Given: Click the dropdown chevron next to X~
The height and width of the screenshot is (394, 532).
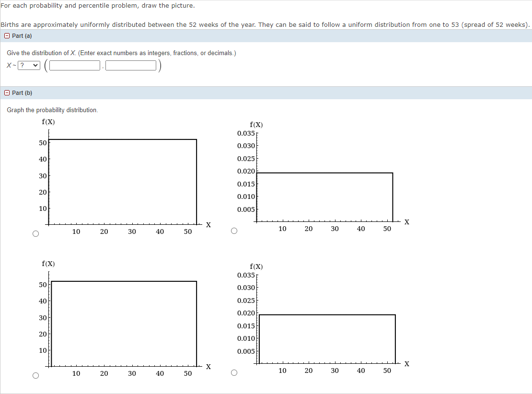Looking at the screenshot, I should 35,65.
